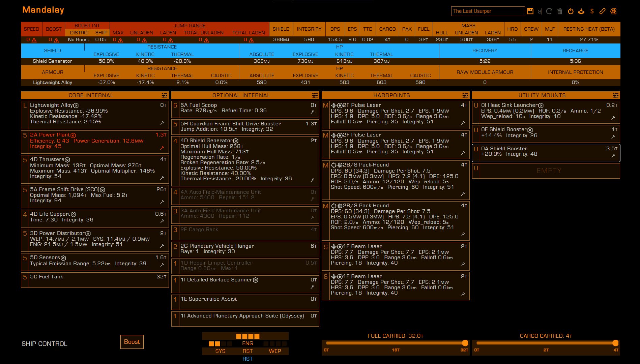The image size is (640, 364).
Task: Click the export download tray icon
Action: (581, 11)
